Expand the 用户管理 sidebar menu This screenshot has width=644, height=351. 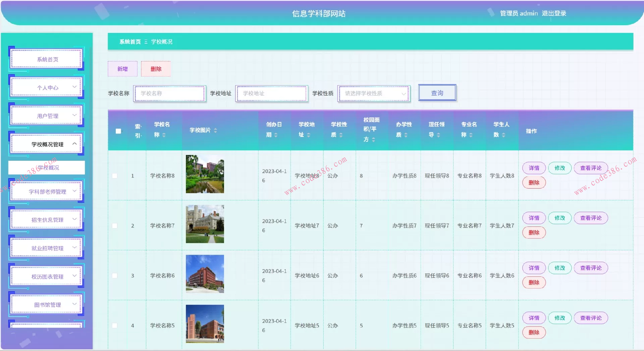47,116
